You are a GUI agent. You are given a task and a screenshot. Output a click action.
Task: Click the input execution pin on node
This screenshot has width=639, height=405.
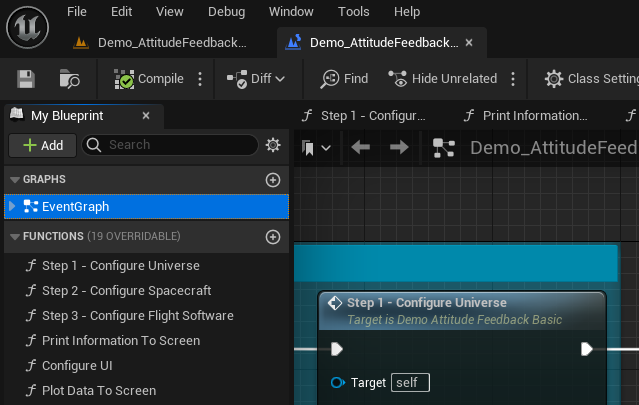[x=337, y=349]
